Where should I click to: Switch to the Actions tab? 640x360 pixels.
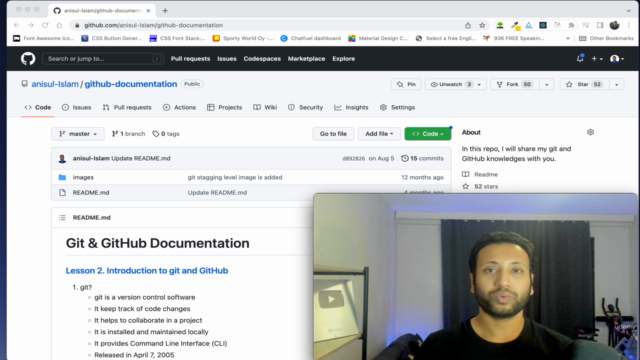click(x=179, y=107)
